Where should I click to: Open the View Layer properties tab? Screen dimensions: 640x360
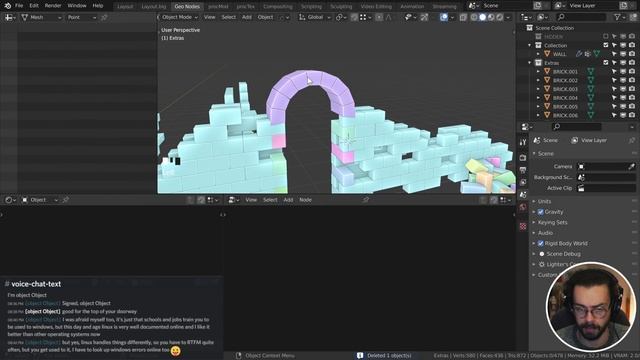tap(523, 182)
